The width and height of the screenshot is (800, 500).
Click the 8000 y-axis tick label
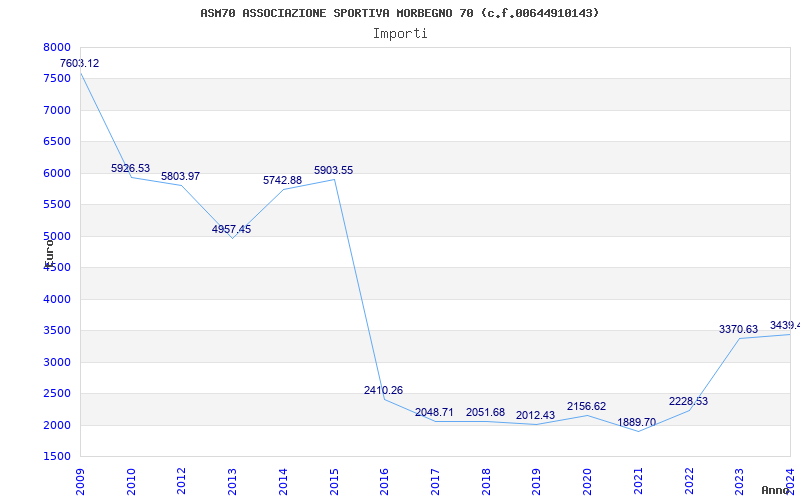click(55, 47)
